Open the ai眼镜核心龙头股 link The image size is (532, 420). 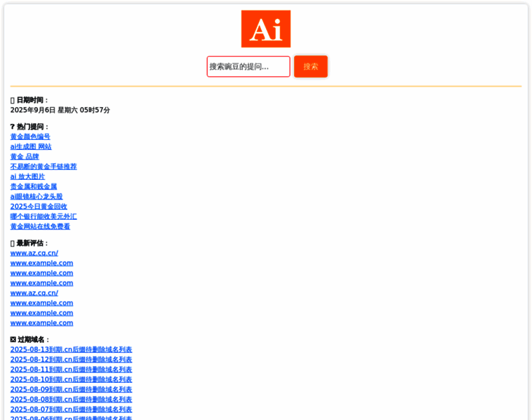36,197
